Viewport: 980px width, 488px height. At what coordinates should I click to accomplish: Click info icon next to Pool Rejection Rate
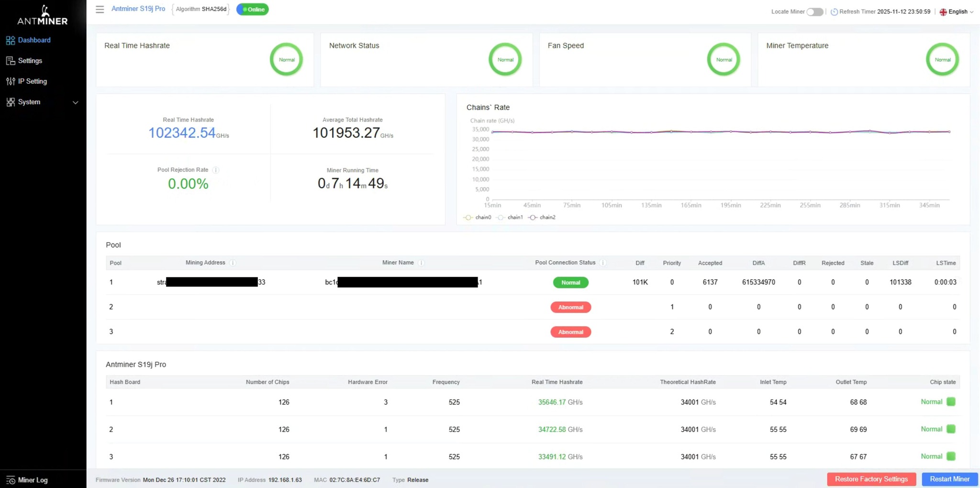216,170
